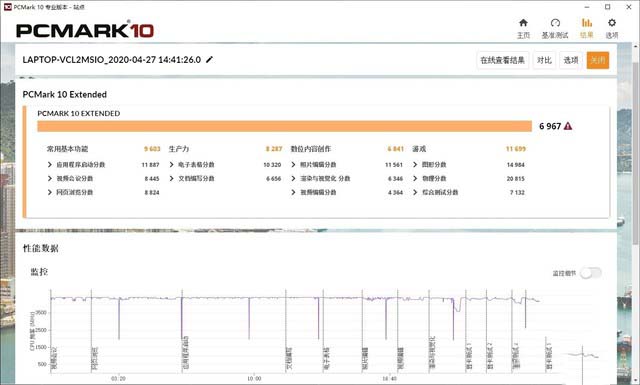Image resolution: width=640 pixels, height=385 pixels.
Task: Click the 文档编写 marker line in chart
Action: (286, 331)
